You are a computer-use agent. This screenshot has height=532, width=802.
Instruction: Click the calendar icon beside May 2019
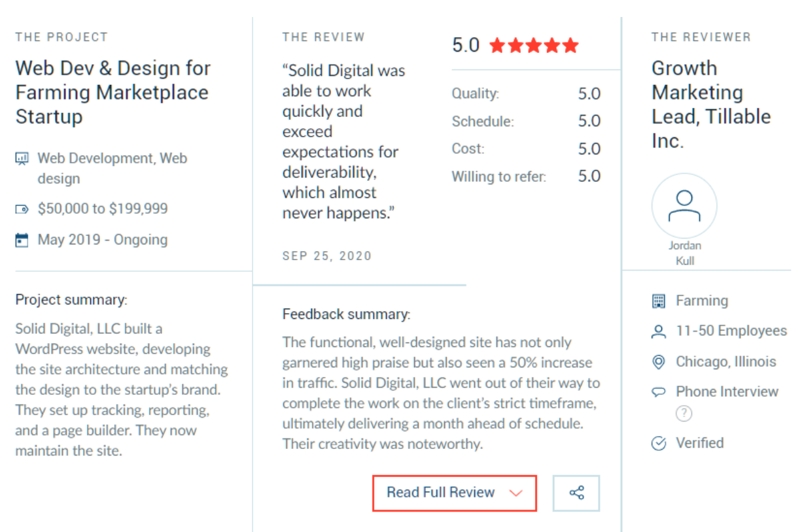[x=22, y=240]
